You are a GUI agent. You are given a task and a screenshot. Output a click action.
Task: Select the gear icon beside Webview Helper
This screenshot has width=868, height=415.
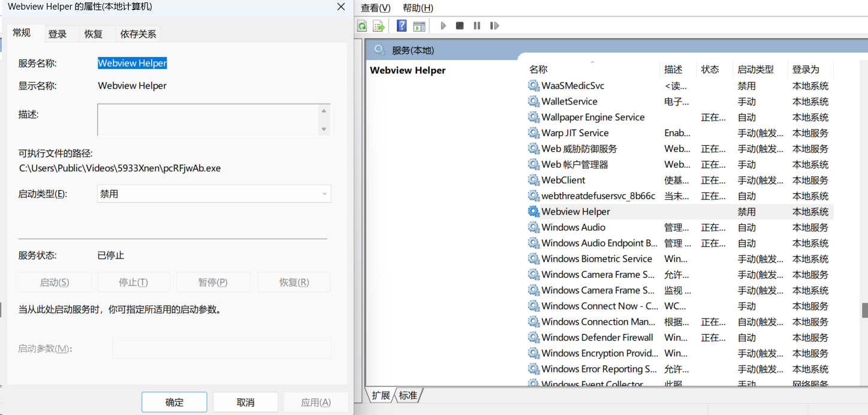[534, 212]
